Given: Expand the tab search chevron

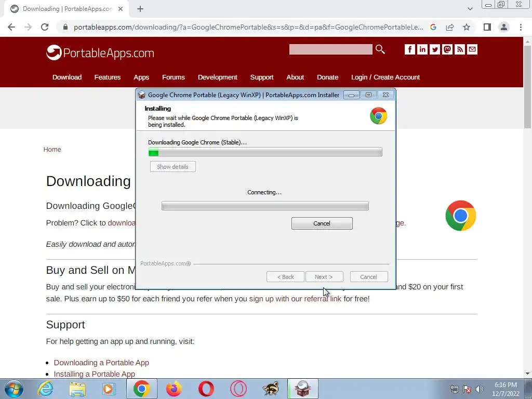Looking at the screenshot, I should click(470, 9).
